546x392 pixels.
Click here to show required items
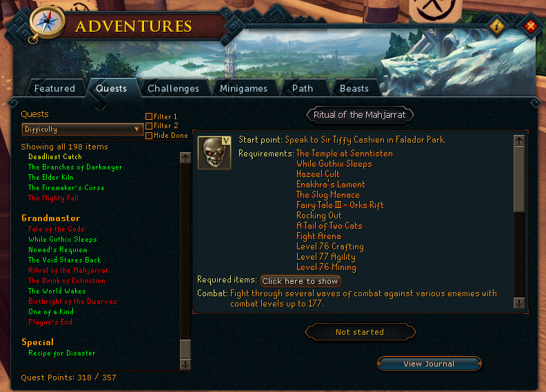tap(300, 280)
